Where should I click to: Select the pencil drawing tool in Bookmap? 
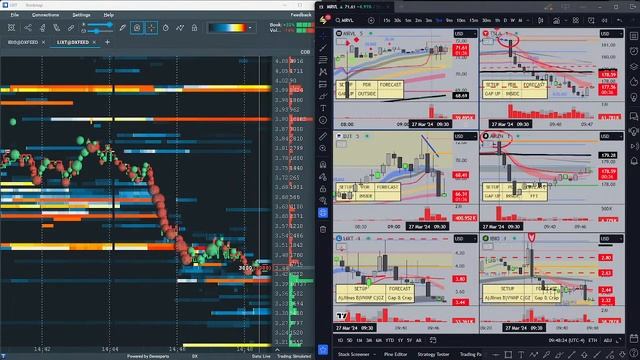click(x=122, y=28)
